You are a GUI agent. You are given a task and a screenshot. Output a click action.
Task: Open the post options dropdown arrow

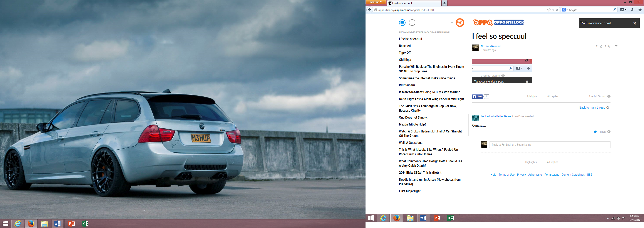tap(616, 46)
